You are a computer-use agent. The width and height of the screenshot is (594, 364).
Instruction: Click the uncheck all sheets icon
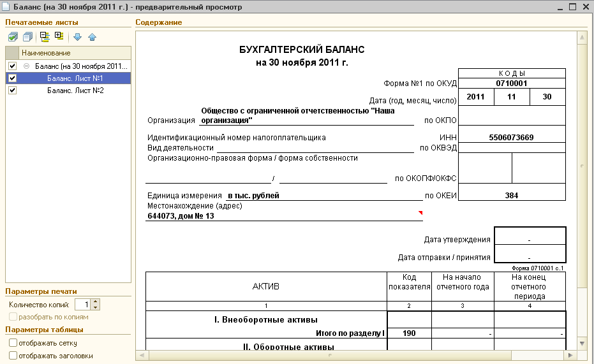(x=27, y=37)
